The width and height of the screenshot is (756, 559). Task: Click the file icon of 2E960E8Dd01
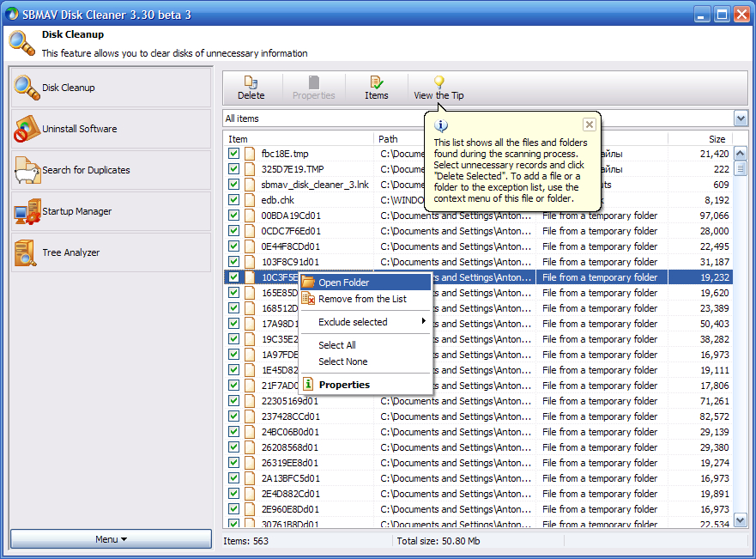click(x=250, y=509)
